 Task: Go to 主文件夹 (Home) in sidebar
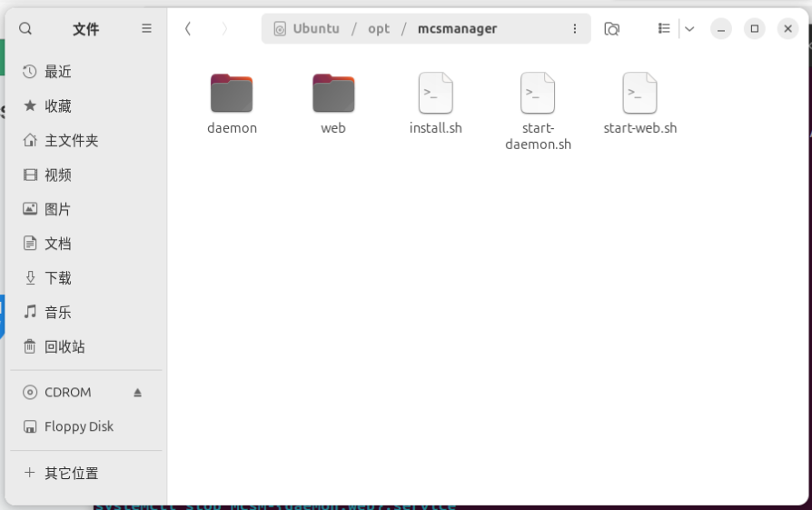tap(86, 141)
